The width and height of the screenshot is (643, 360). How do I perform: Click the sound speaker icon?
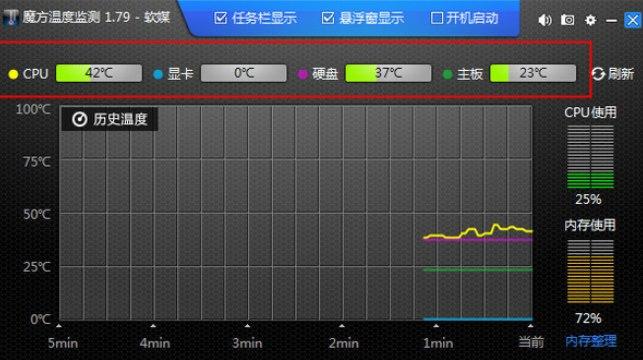(545, 20)
